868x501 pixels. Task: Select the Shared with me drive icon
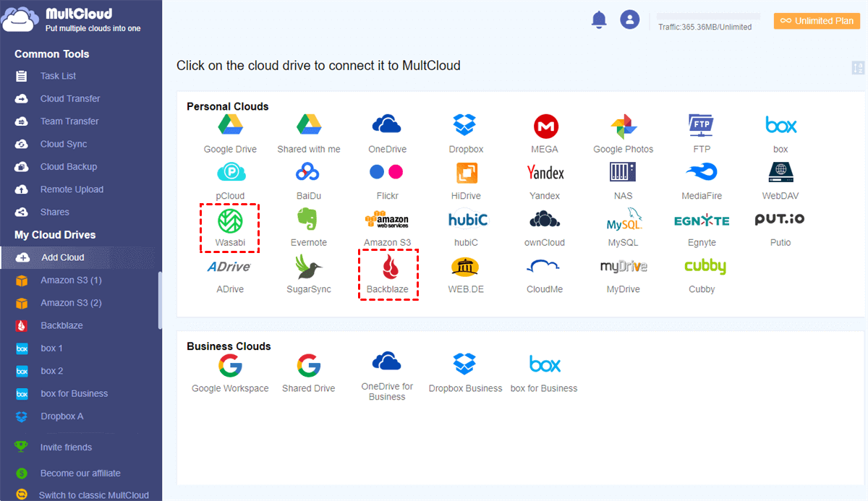309,126
